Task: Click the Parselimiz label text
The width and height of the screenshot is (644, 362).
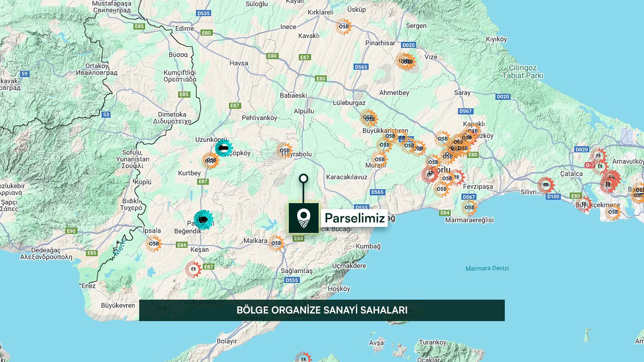Action: (355, 218)
